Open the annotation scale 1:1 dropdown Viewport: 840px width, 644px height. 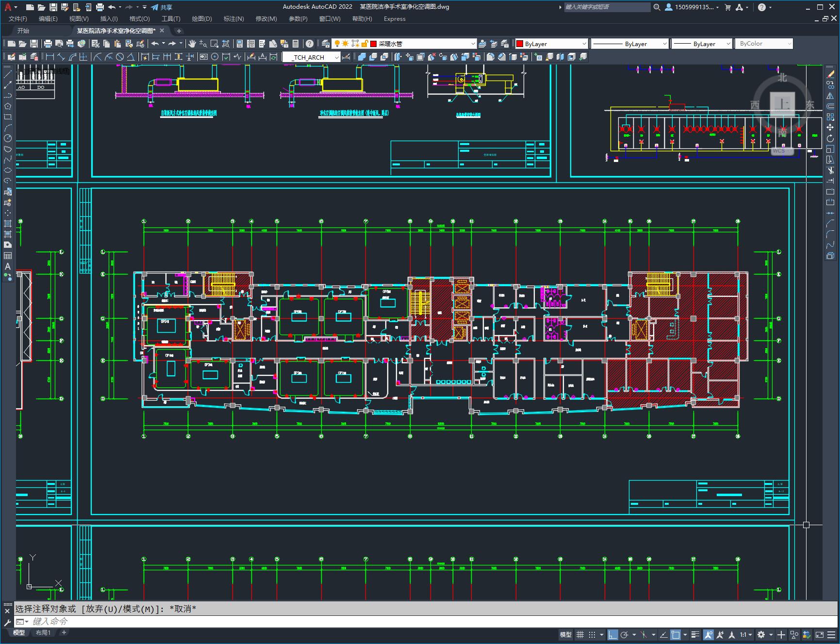pos(746,635)
